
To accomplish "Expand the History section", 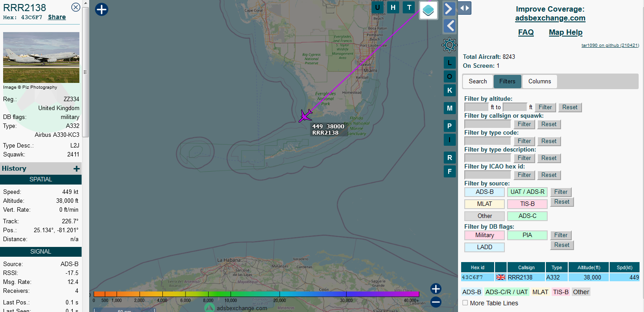I will [77, 168].
